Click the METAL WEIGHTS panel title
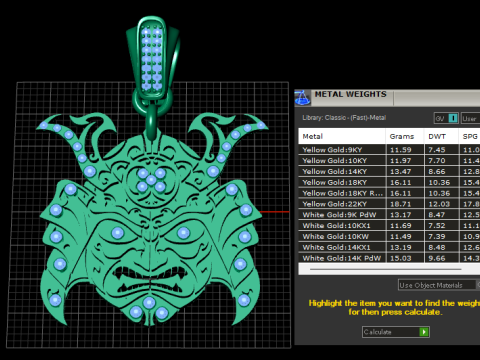Screen dimensions: 480x360 coord(350,94)
